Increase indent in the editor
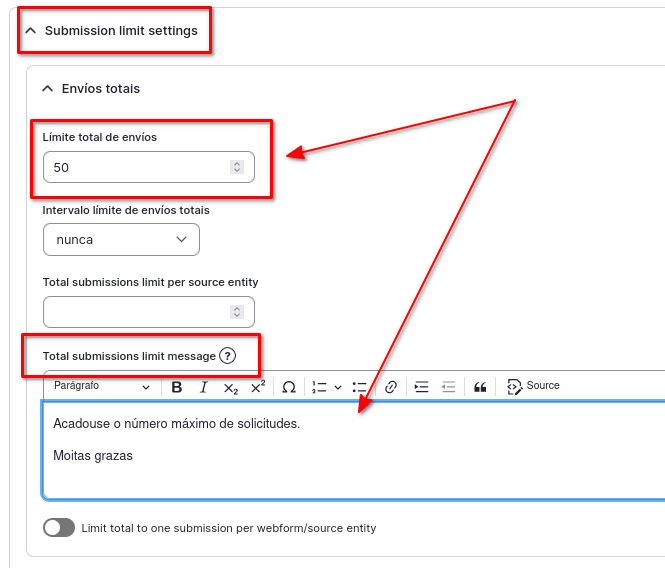Viewport: 665px width, 568px height. 421,387
